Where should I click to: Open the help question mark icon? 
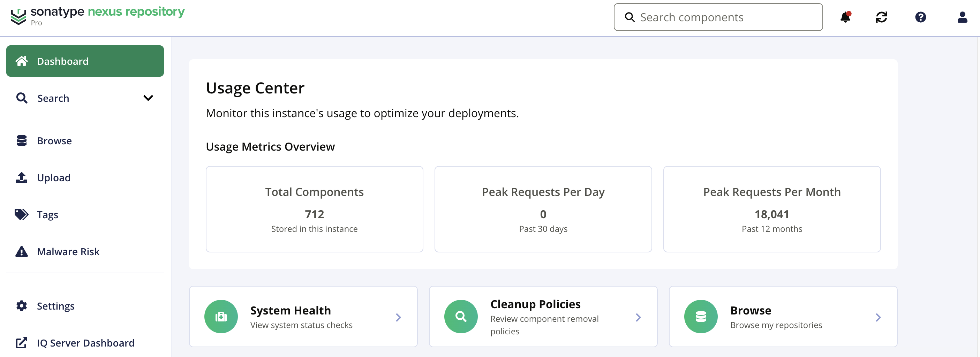point(920,17)
